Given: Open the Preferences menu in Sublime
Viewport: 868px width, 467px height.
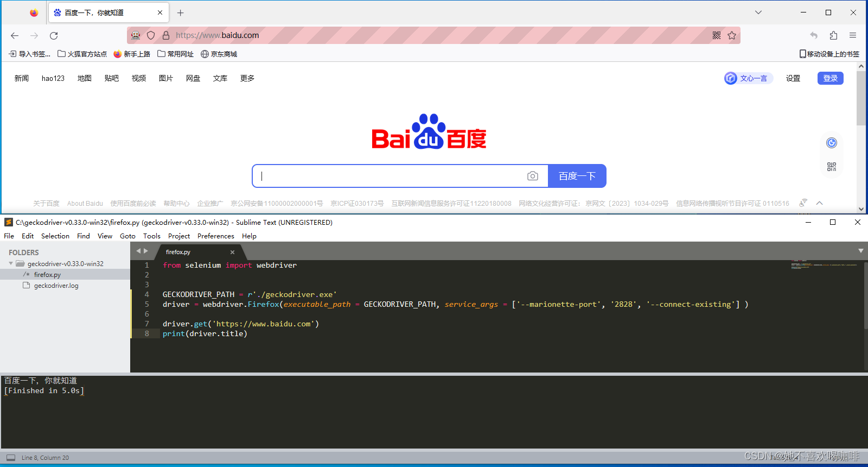Looking at the screenshot, I should [x=216, y=236].
